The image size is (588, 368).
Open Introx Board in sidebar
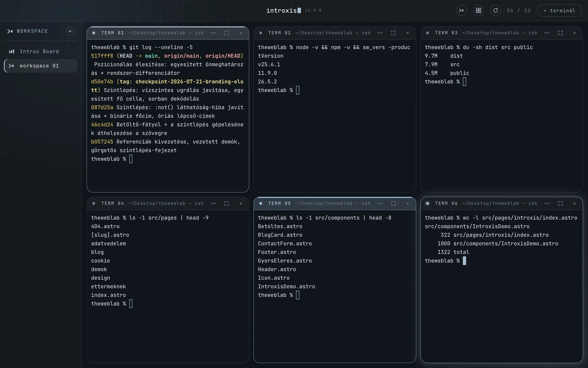coord(41,52)
